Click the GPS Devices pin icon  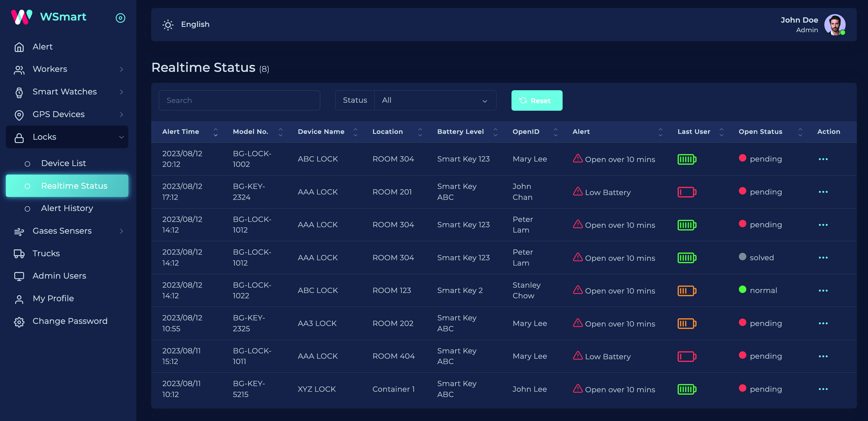pyautogui.click(x=19, y=115)
